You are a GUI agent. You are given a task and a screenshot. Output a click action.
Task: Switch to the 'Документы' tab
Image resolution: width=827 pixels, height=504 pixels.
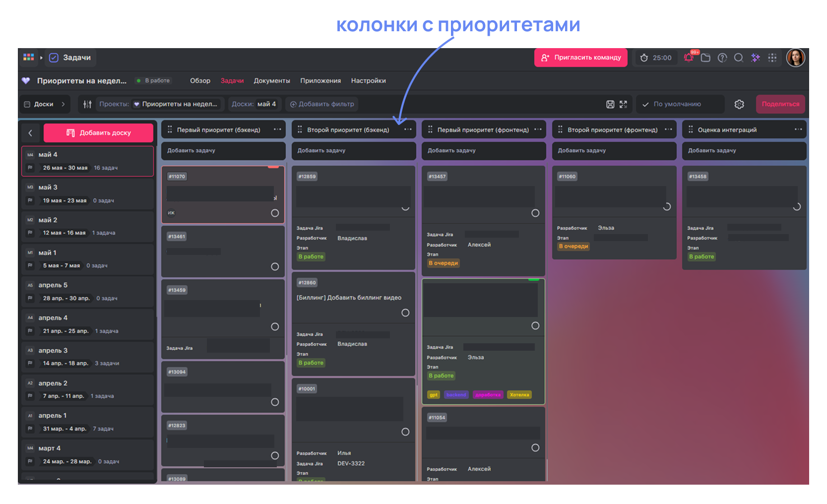click(272, 80)
